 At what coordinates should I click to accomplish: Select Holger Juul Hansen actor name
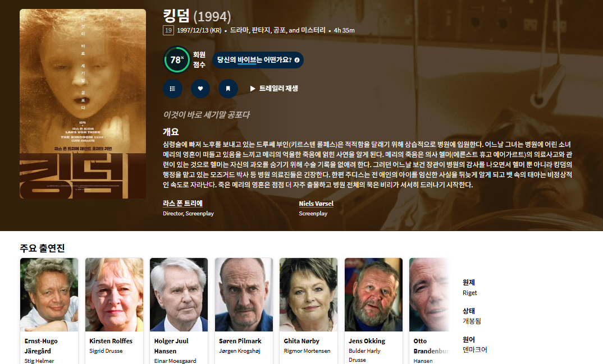pyautogui.click(x=171, y=346)
